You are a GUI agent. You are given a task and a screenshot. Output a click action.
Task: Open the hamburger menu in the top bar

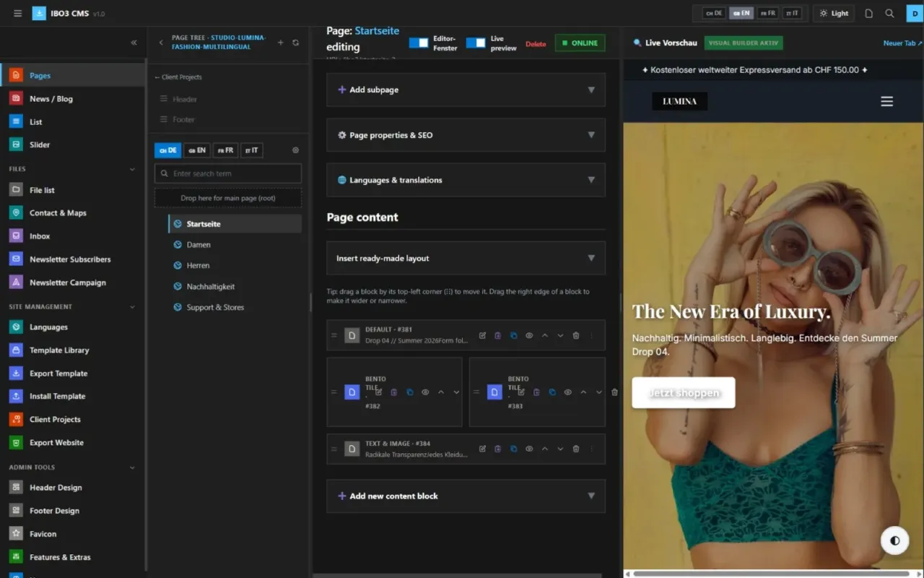[17, 13]
